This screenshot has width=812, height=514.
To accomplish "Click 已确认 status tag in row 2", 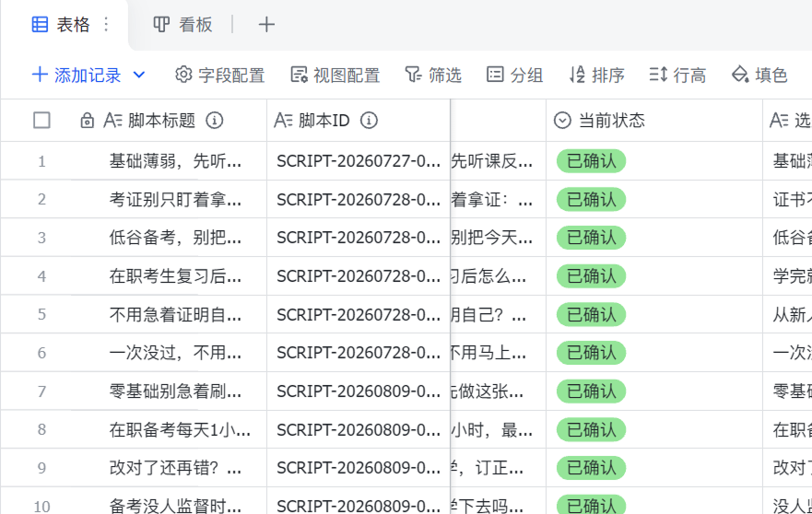I will [x=591, y=199].
